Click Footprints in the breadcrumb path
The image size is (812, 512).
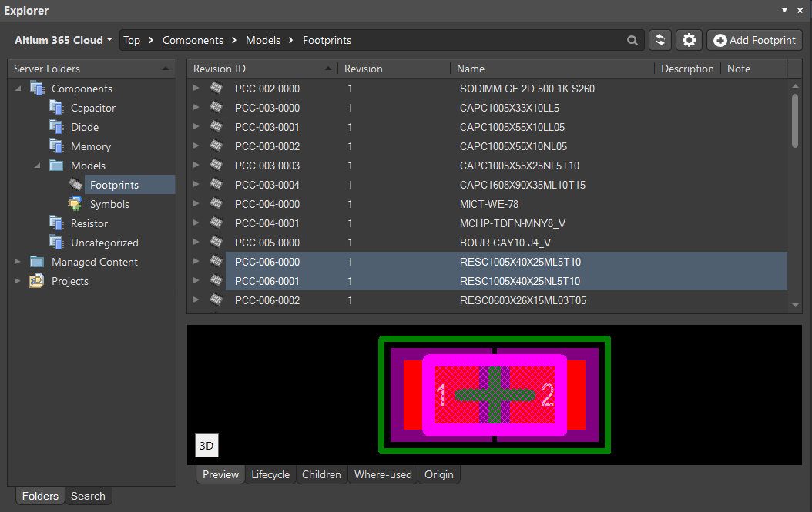(327, 40)
